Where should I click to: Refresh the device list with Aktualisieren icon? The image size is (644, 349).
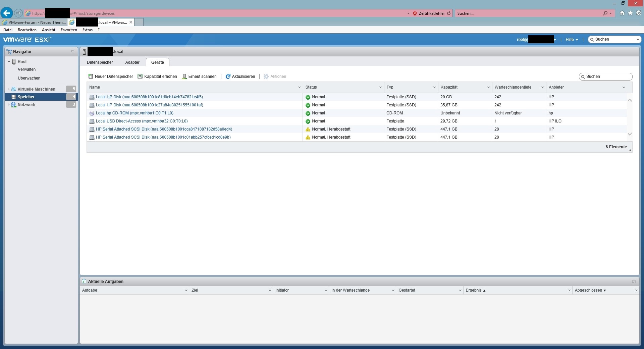tap(228, 76)
